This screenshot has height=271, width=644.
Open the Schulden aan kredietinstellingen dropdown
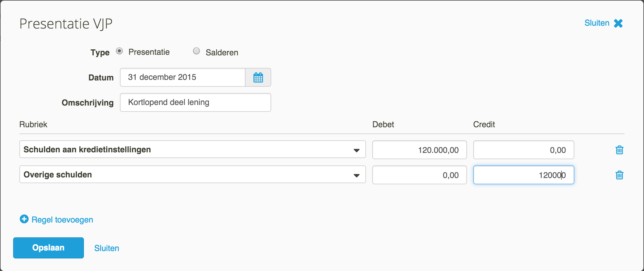click(x=192, y=149)
